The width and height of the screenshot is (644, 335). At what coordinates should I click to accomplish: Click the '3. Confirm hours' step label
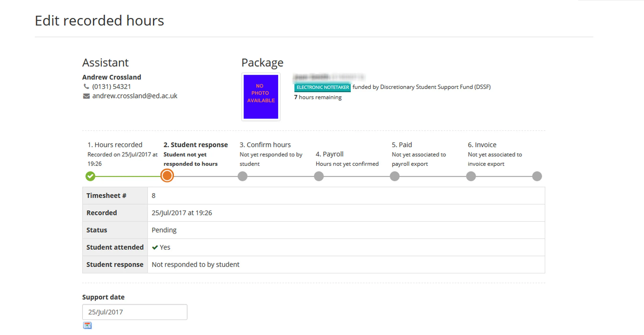(265, 145)
